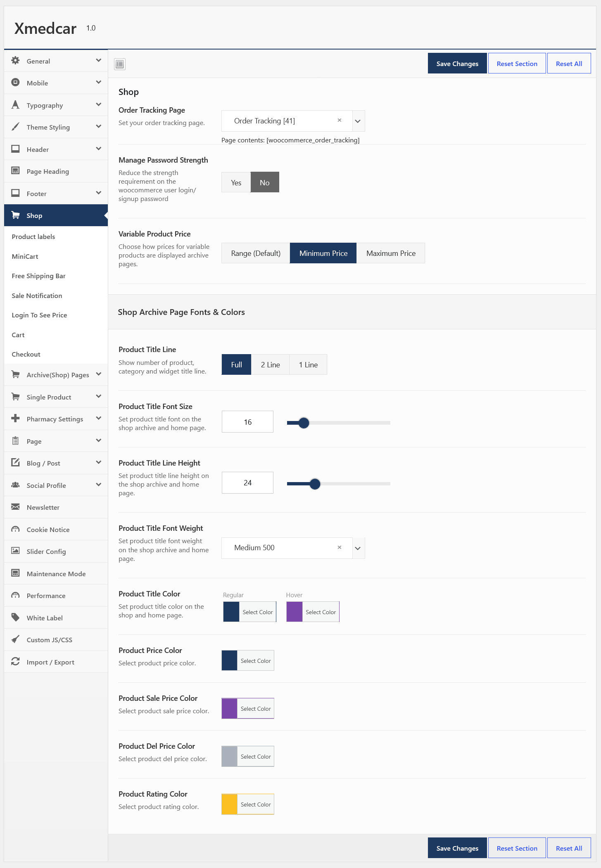
Task: Select Maximum Price for variable products
Action: pos(391,253)
